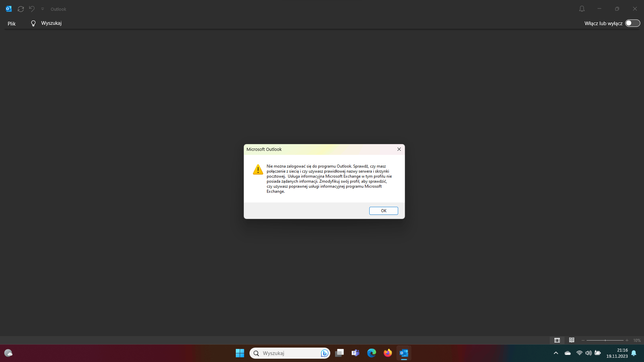
Task: Close the Microsoft Outlook error dialog
Action: [x=399, y=149]
